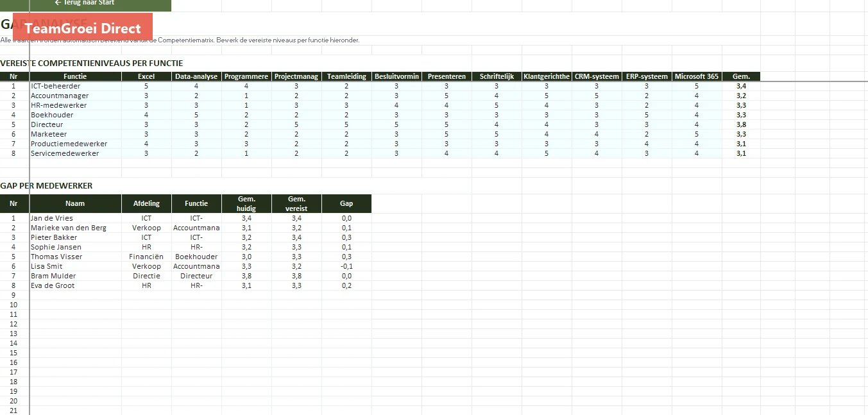Select the Boekhouder function cell for Thomas Visser
Screen dimensions: 868x415
tap(196, 257)
